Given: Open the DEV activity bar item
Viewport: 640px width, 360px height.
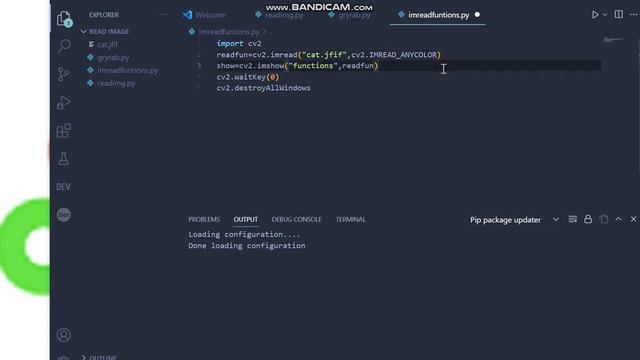Looking at the screenshot, I should click(x=63, y=187).
